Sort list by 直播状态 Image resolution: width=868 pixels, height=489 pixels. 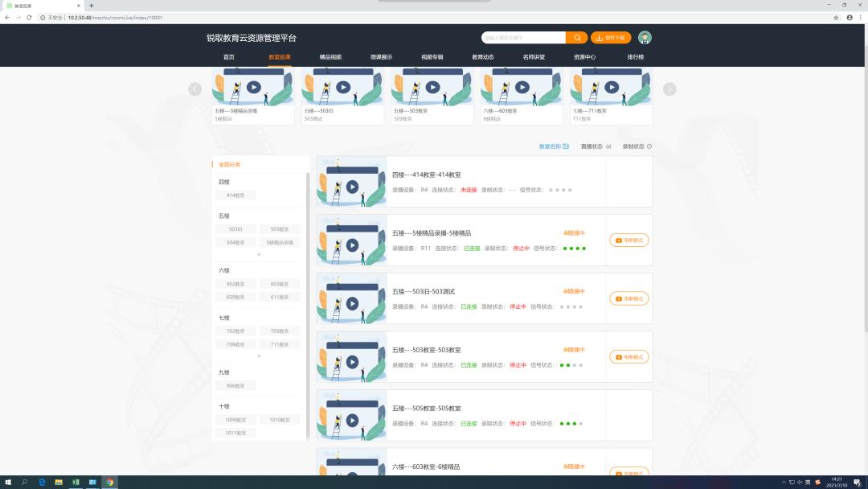[x=596, y=146]
